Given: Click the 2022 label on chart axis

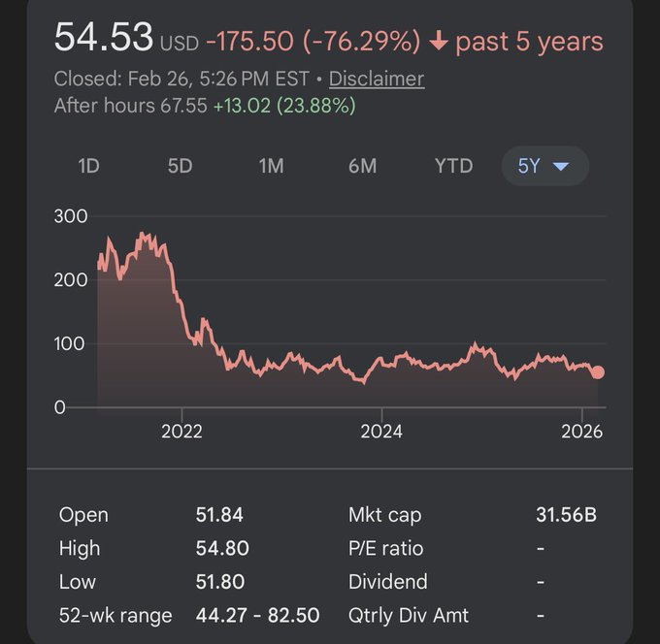Looking at the screenshot, I should [x=181, y=431].
